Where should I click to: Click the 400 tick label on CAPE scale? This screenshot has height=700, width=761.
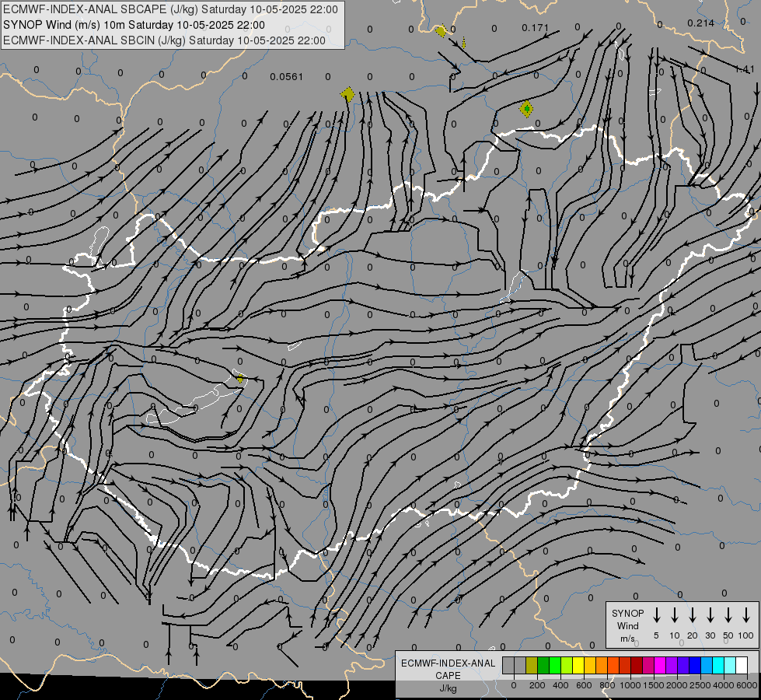(560, 685)
